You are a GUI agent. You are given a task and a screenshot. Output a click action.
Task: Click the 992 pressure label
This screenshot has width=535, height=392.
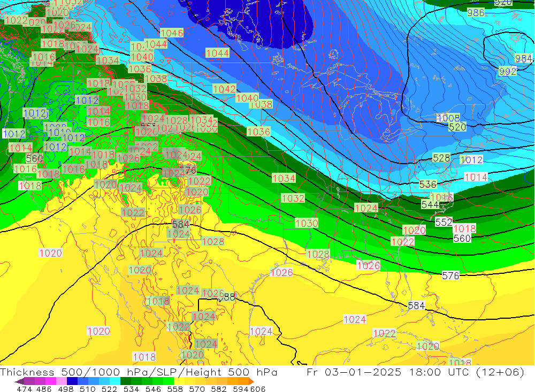click(508, 71)
